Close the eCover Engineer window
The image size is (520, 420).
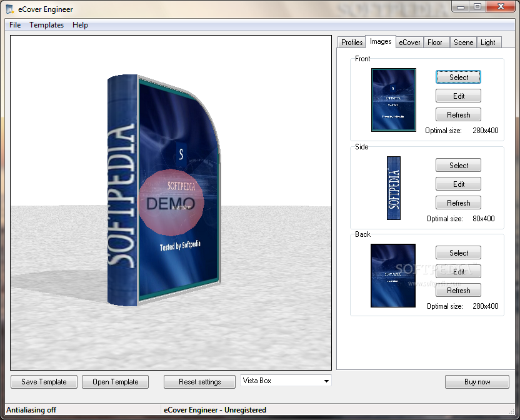tap(501, 7)
